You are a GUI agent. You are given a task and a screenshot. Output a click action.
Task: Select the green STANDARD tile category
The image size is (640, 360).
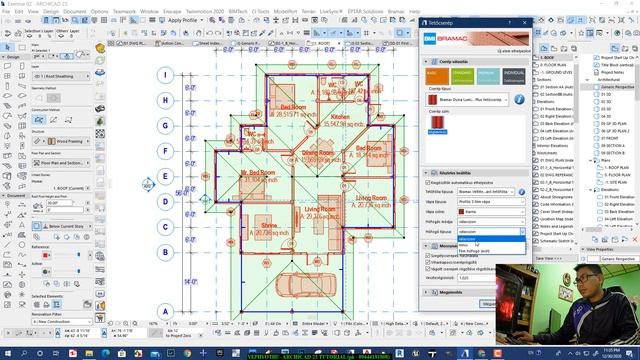coord(462,76)
